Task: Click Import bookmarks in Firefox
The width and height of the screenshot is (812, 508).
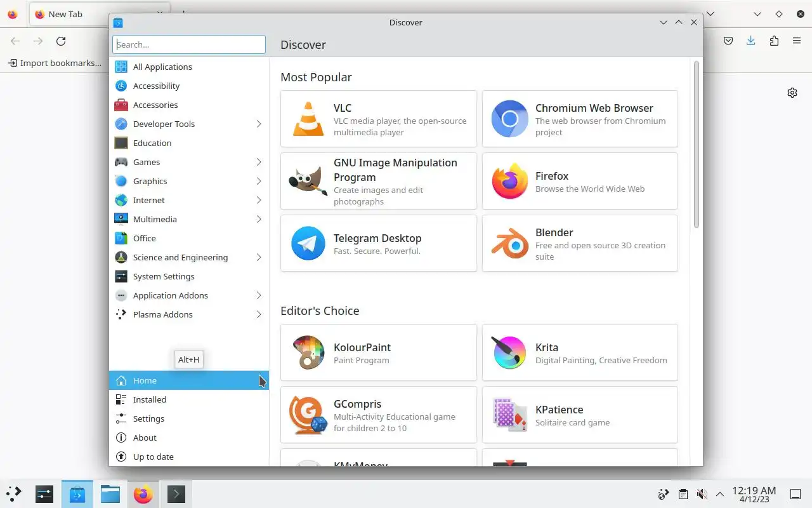Action: coord(55,63)
